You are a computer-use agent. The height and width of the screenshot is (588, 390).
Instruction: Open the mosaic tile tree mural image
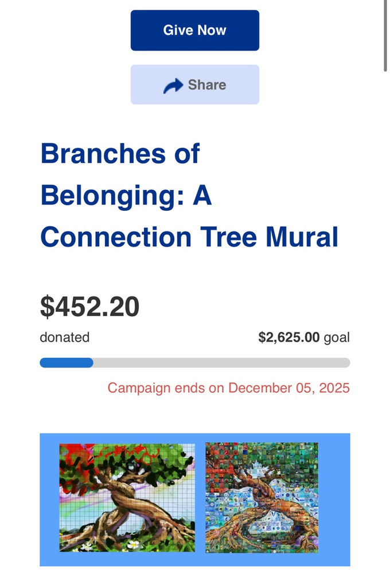(262, 497)
